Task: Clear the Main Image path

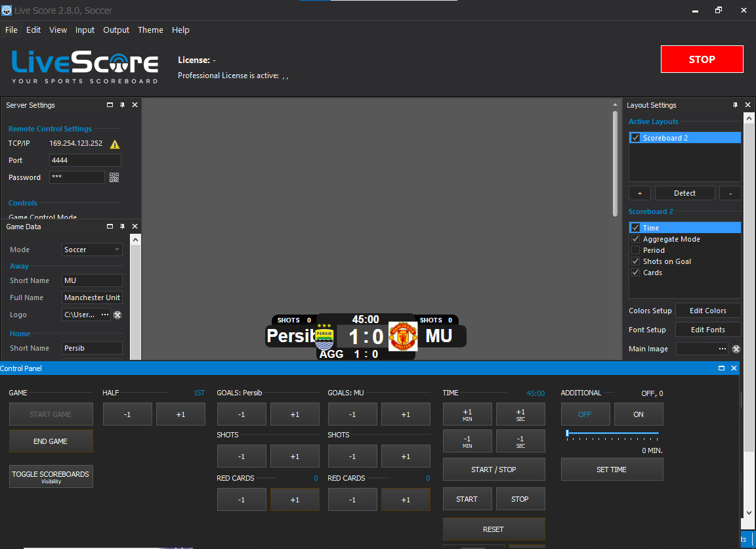Action: click(736, 349)
